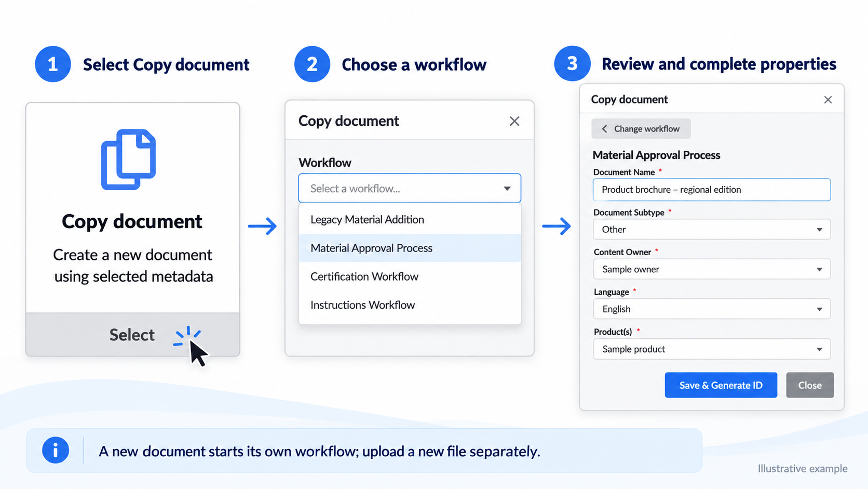Click the blue info icon in banner
This screenshot has width=868, height=489.
pyautogui.click(x=56, y=450)
